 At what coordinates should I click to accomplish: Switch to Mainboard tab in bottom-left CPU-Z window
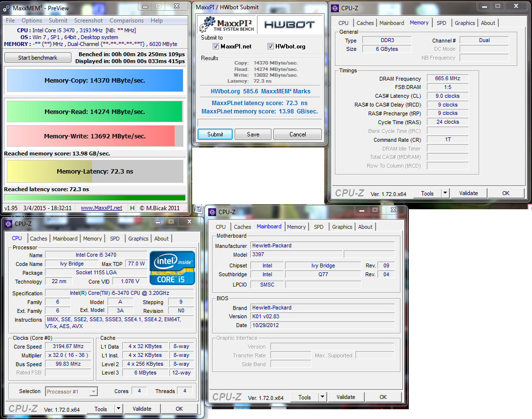[65, 239]
